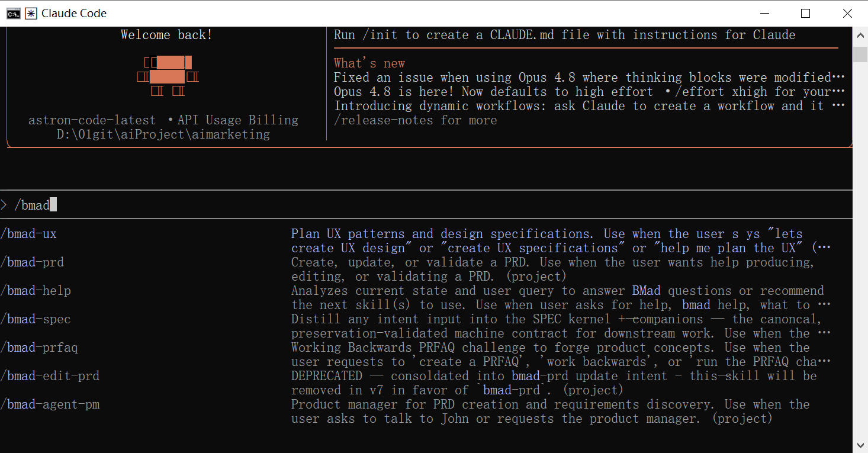Click the Opus 4.8 is here announcement line
This screenshot has width=868, height=453.
(589, 92)
